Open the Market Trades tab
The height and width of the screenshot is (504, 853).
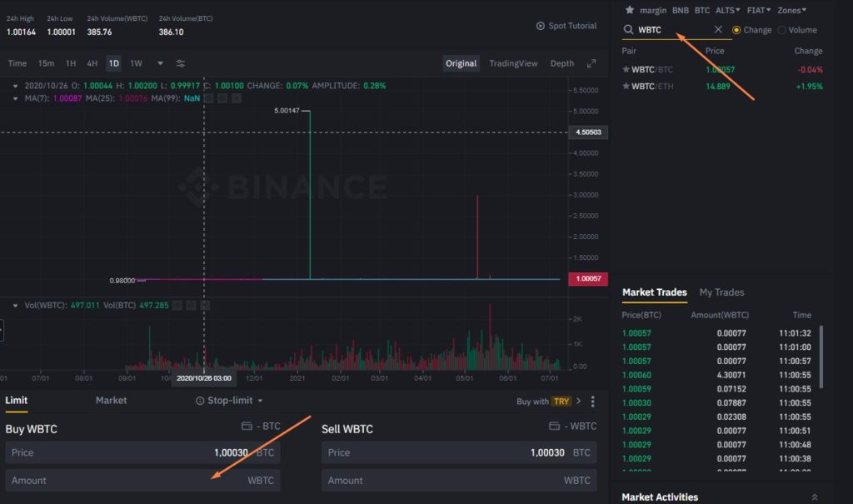click(x=655, y=292)
